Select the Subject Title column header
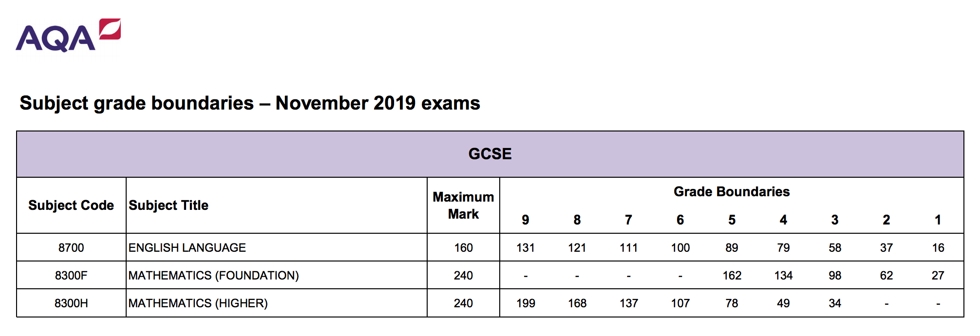This screenshot has height=336, width=980. [x=169, y=205]
